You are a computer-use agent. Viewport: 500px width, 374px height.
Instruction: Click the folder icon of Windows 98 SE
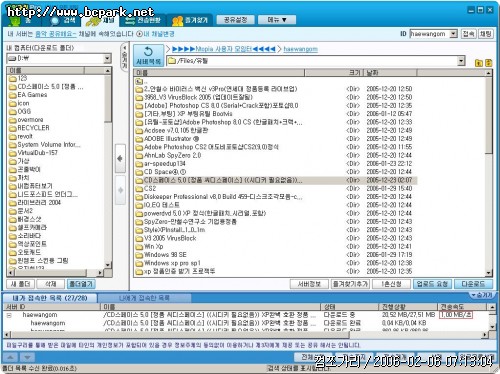(x=139, y=255)
